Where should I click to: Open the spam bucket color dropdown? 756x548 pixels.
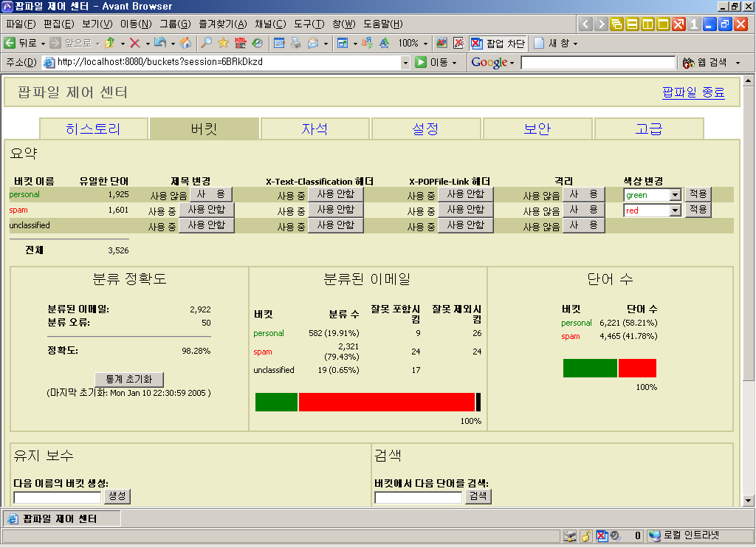(675, 210)
